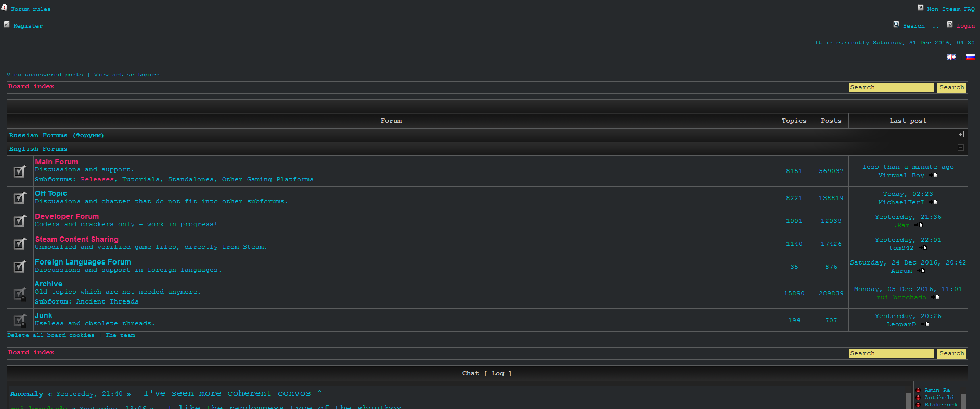
Task: Click the Russian language flag icon
Action: click(x=970, y=57)
